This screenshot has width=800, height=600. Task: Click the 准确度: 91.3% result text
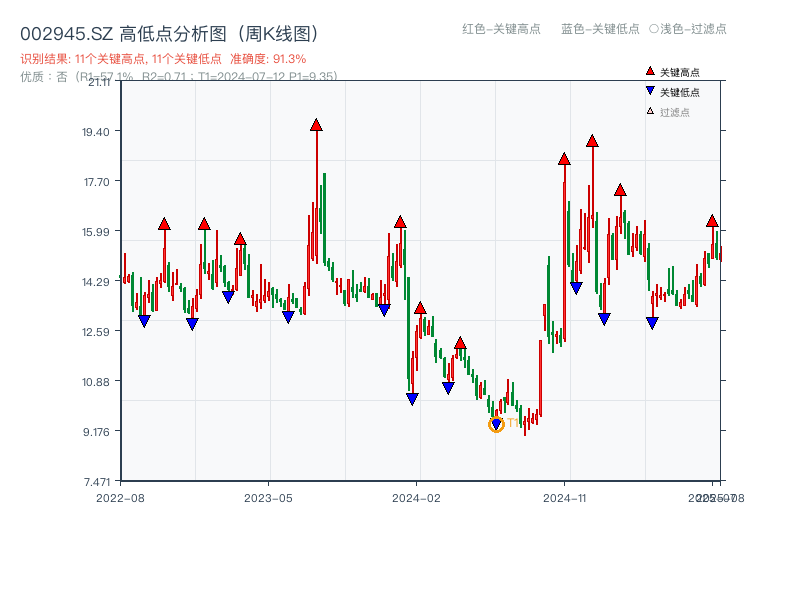pos(267,59)
